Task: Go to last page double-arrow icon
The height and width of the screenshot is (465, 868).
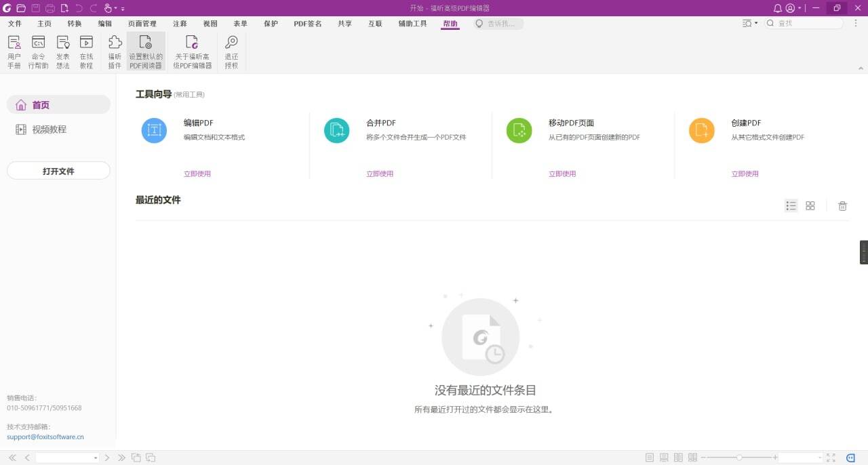Action: 122,458
